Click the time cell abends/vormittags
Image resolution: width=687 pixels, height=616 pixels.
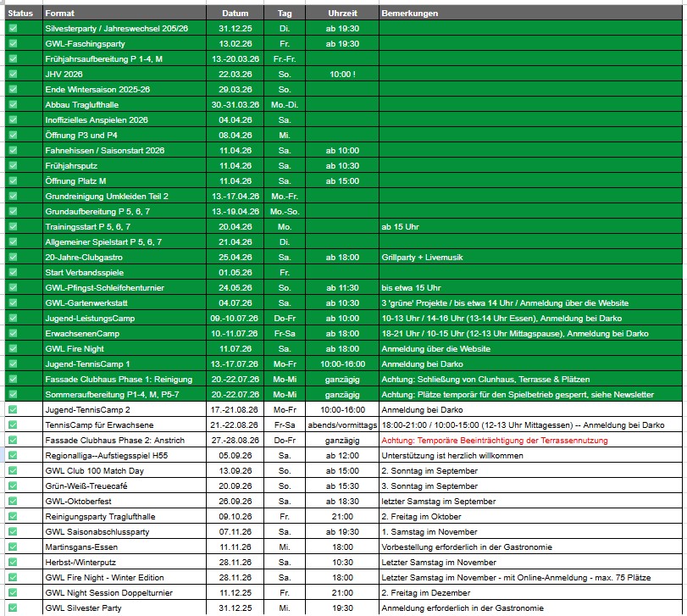(x=342, y=425)
